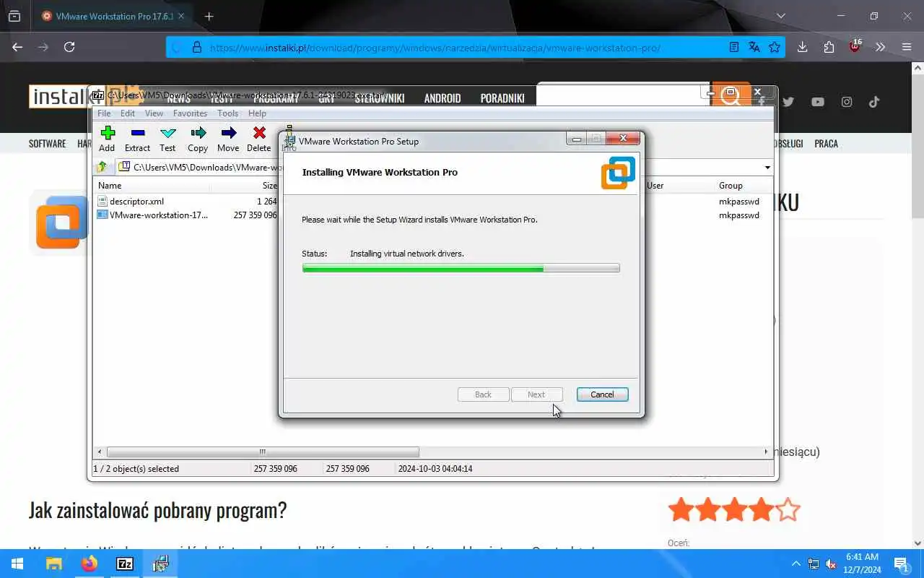Open File Explorer from taskbar
This screenshot has width=924, height=578.
pyautogui.click(x=54, y=564)
